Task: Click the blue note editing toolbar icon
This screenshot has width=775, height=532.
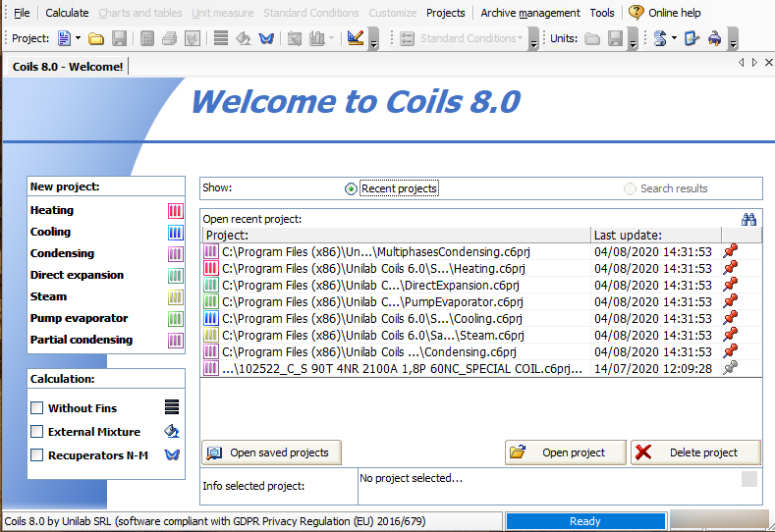Action: [x=692, y=38]
